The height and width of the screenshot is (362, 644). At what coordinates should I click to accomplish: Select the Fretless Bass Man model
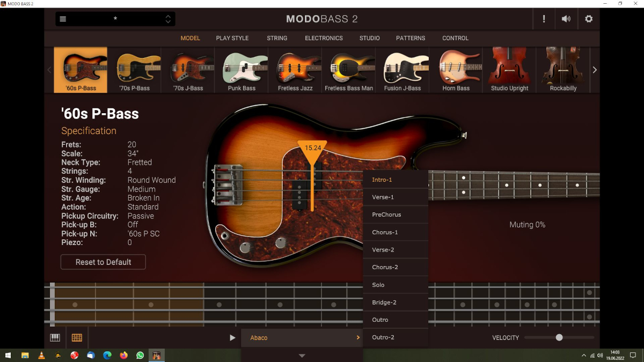click(x=349, y=70)
